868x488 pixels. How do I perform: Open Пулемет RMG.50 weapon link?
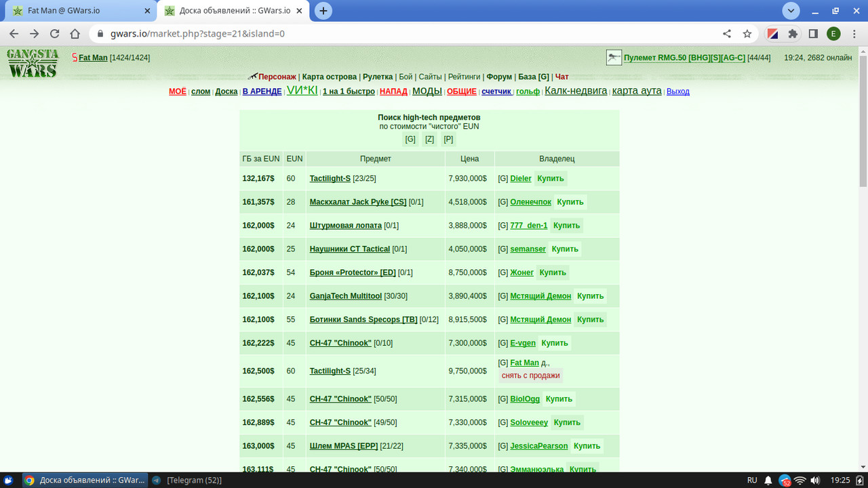point(684,58)
